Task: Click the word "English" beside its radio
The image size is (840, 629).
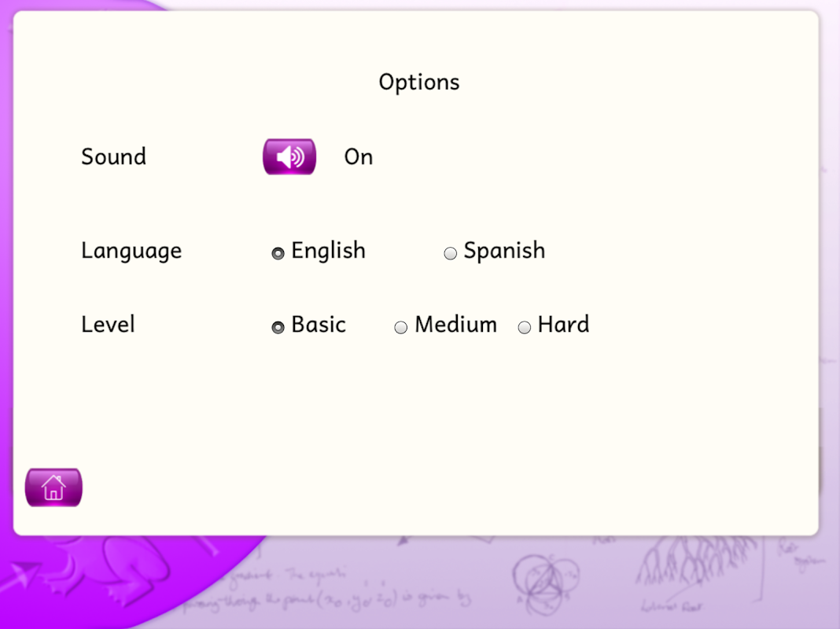Action: click(328, 251)
